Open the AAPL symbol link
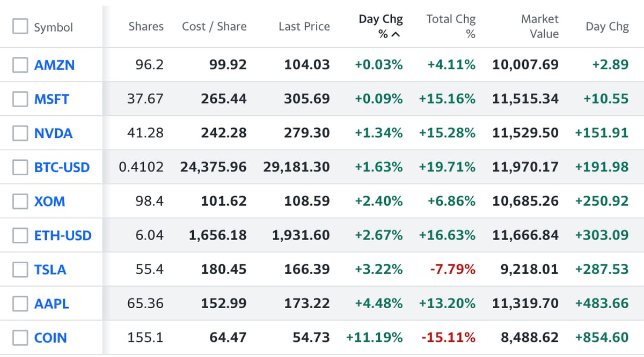The width and height of the screenshot is (644, 357). click(x=52, y=304)
